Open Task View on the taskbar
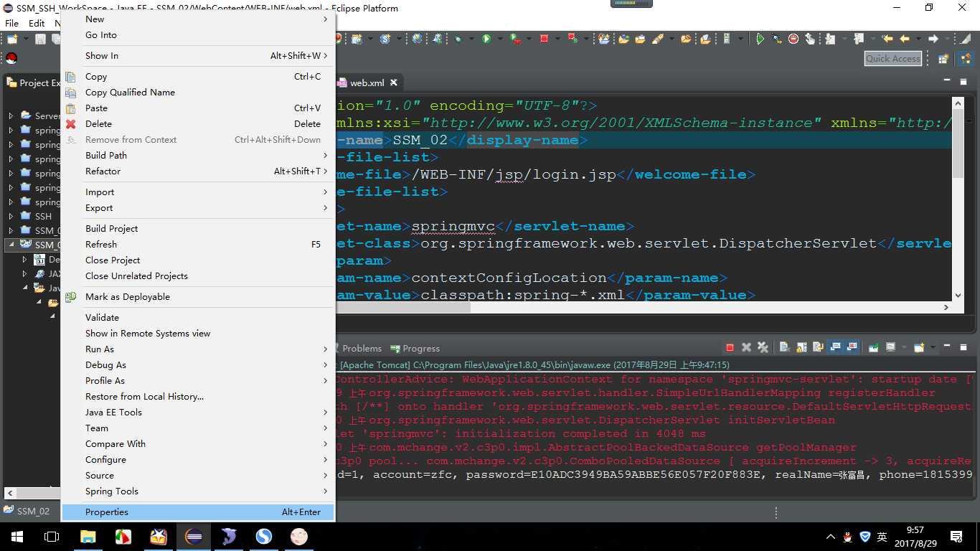980x551 pixels. click(x=52, y=537)
